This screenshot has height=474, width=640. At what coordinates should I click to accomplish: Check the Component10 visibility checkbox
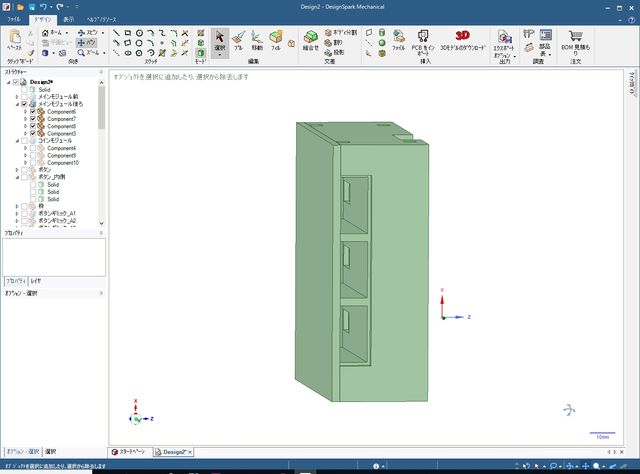[33, 163]
